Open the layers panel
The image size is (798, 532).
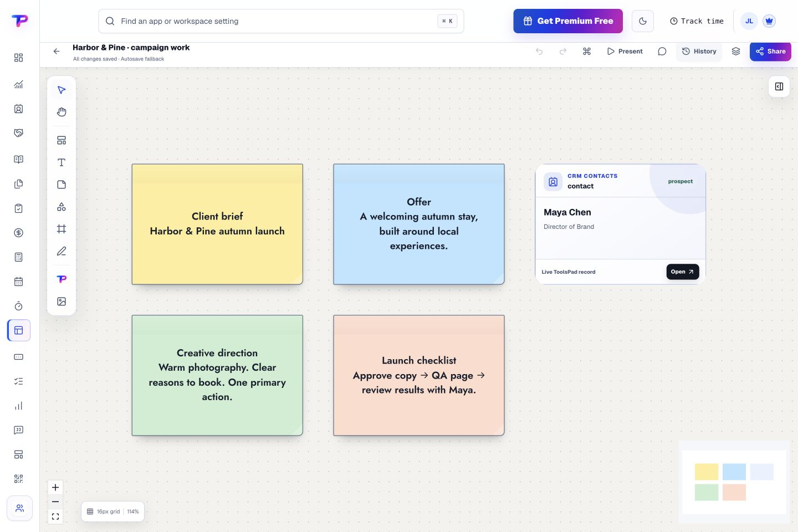(x=736, y=51)
